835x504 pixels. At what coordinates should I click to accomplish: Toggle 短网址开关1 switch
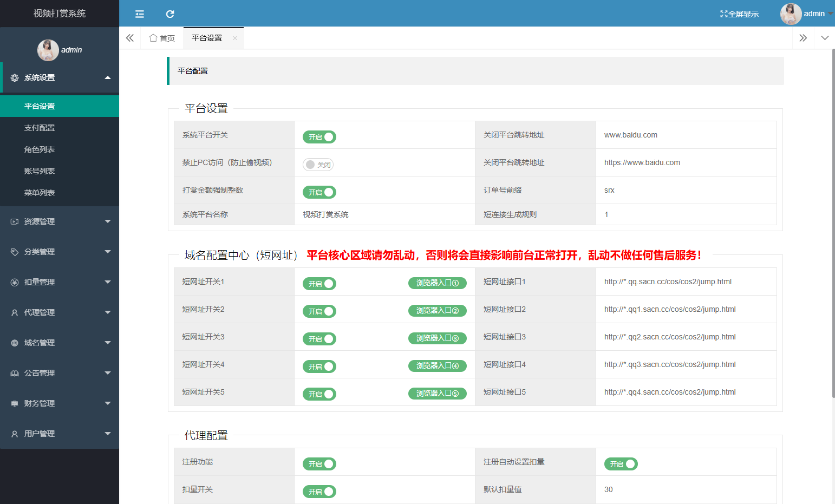tap(319, 284)
